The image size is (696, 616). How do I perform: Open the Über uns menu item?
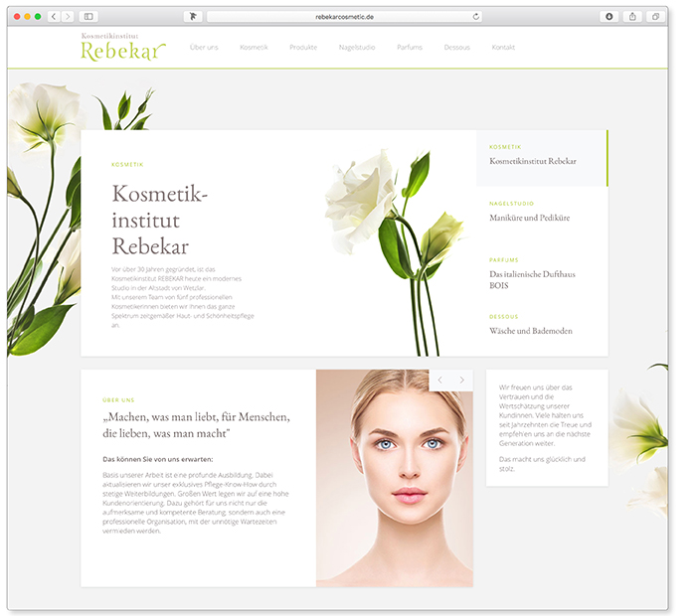tap(204, 48)
